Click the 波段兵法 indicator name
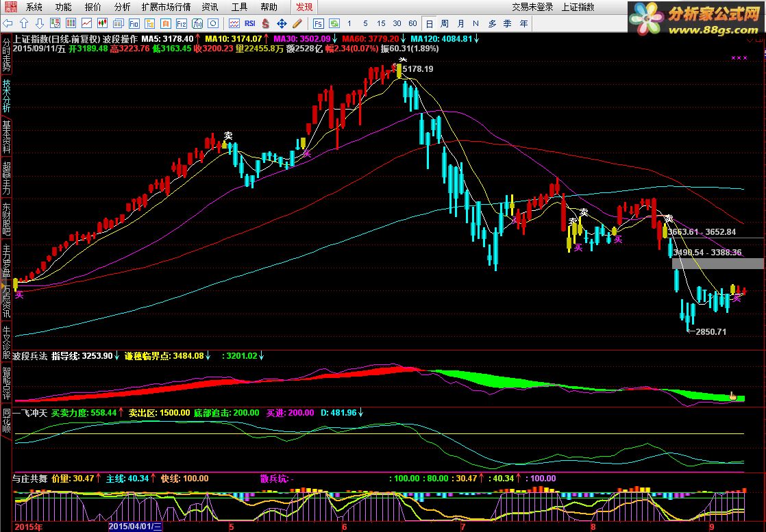 (x=30, y=356)
